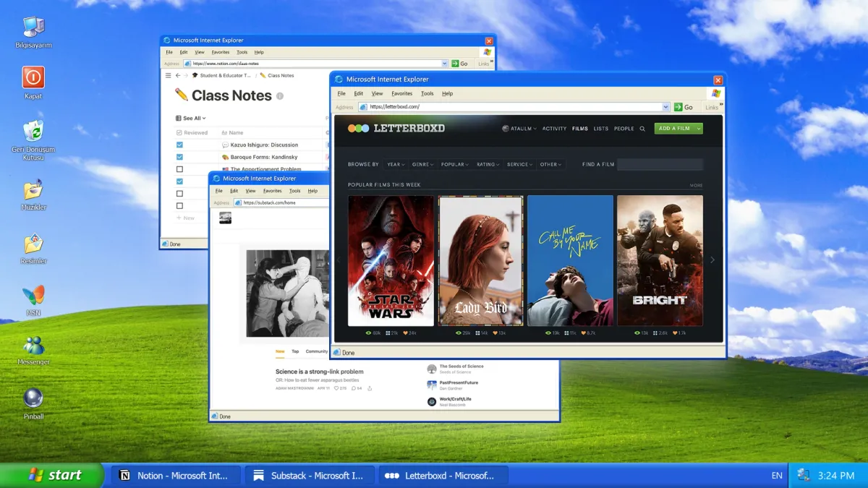Click the Windows start button
Image resolution: width=868 pixels, height=488 pixels.
(52, 475)
